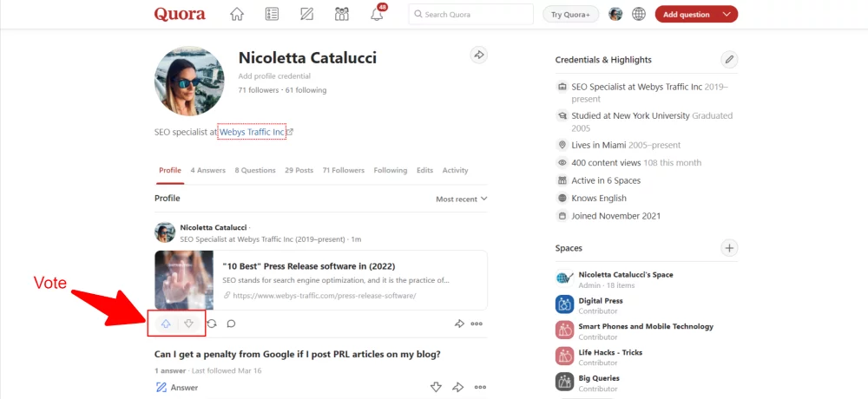Share the Press Release post via arrow icon
This screenshot has height=399, width=868.
459,324
